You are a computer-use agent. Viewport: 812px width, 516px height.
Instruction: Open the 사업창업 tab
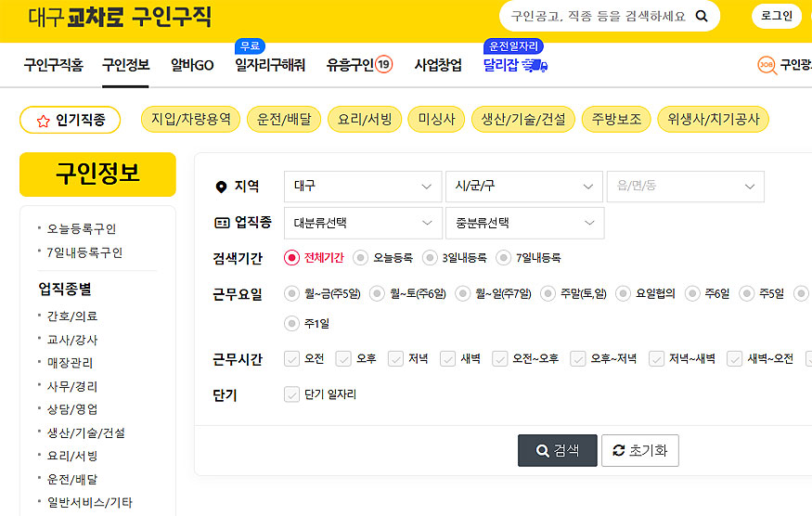(x=438, y=65)
